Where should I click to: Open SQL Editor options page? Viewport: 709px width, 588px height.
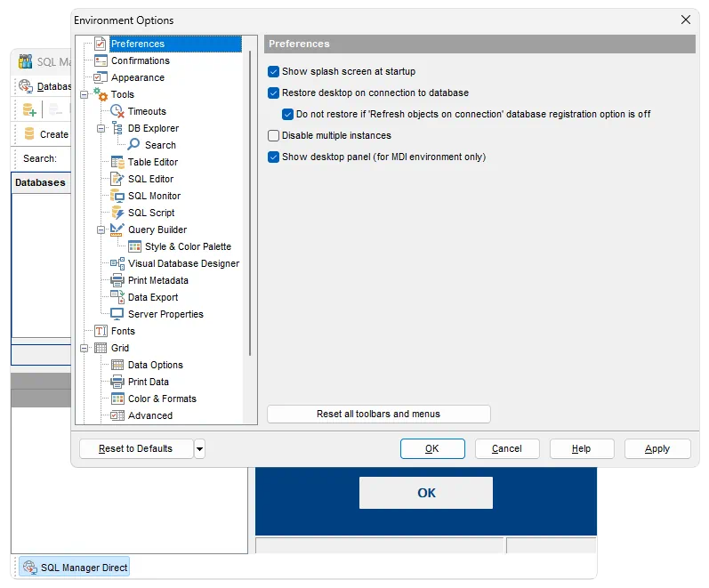coord(150,179)
